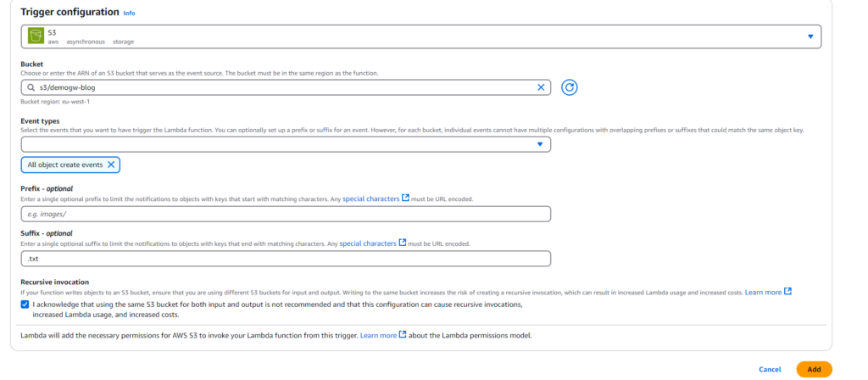Click the Suffix field containing .txt
This screenshot has height=380, width=868.
click(x=286, y=259)
